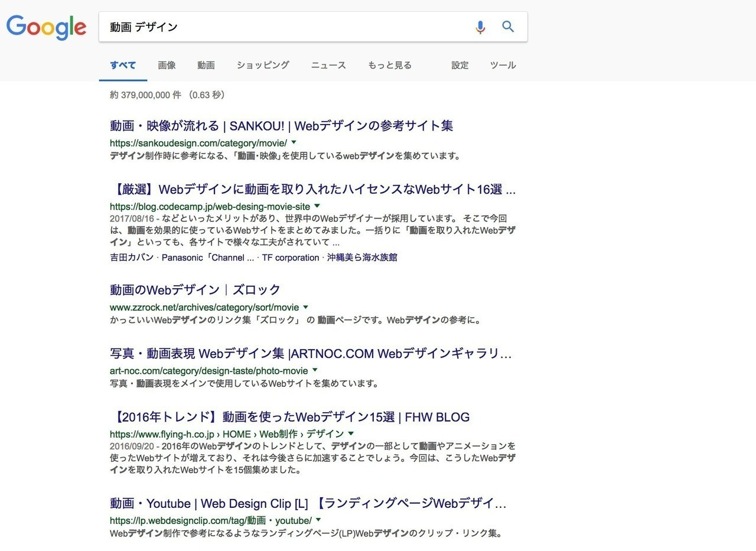Expand the もっと見る menu
756x551 pixels.
(x=389, y=65)
